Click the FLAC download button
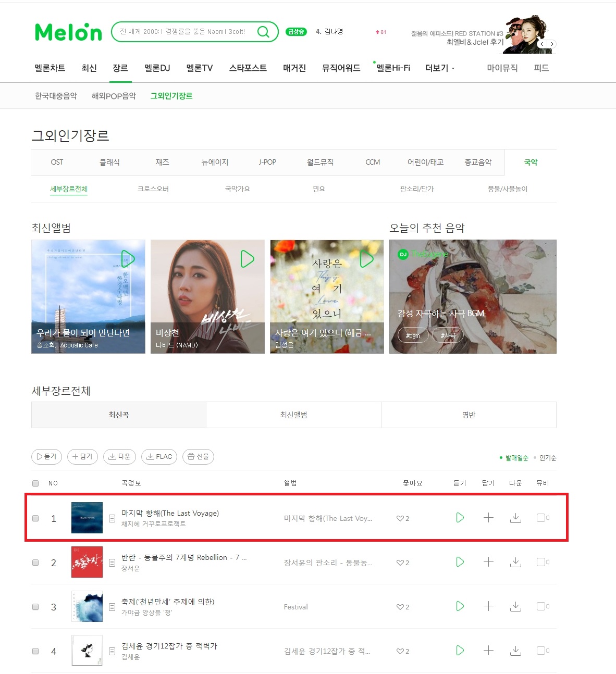 [159, 457]
